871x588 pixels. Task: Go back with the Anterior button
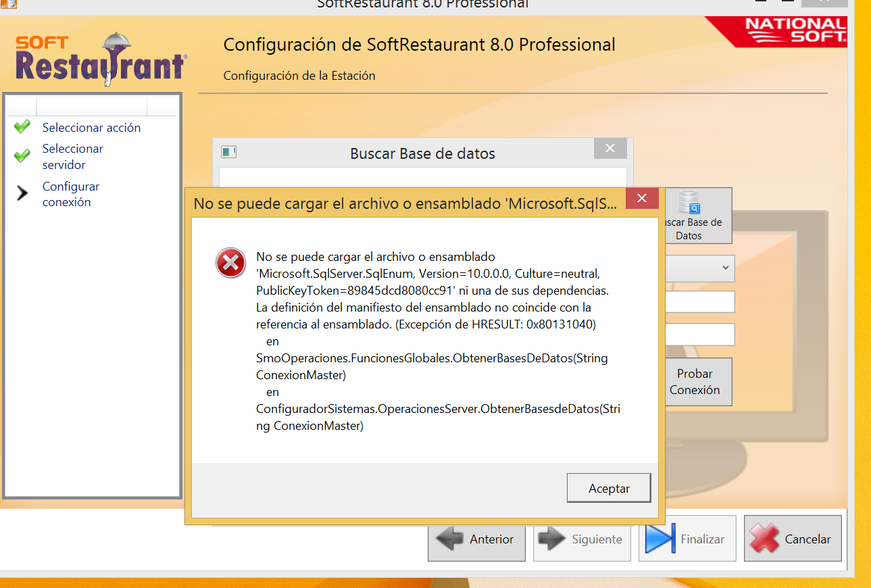coord(476,539)
